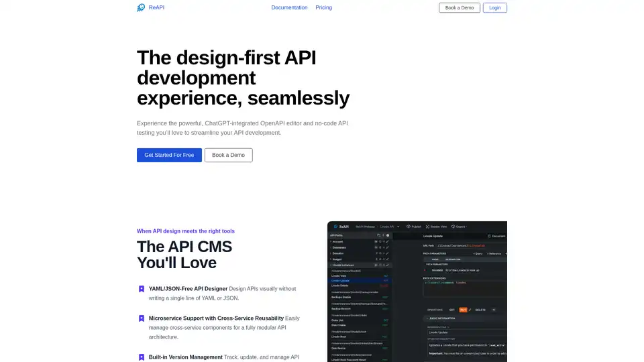Expand the Databases folder in API Paths

pos(331,247)
